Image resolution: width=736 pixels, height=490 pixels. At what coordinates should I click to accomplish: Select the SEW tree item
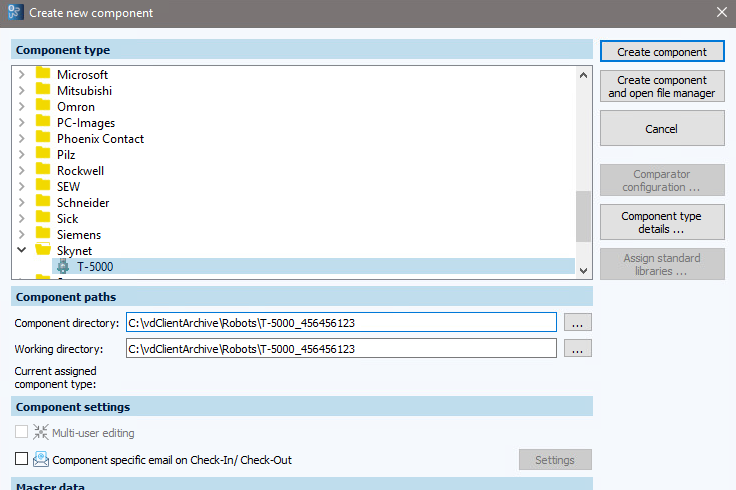click(69, 187)
